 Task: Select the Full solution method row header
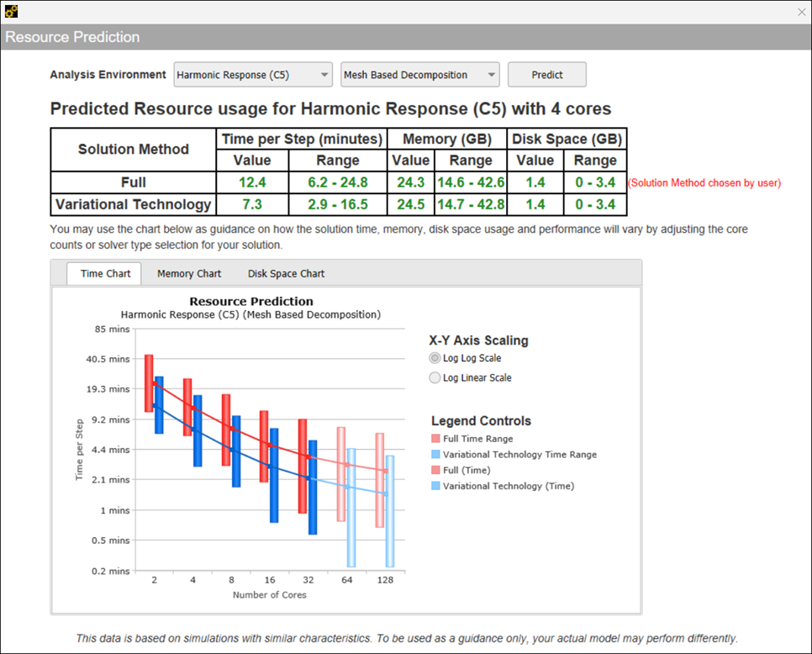click(x=133, y=182)
